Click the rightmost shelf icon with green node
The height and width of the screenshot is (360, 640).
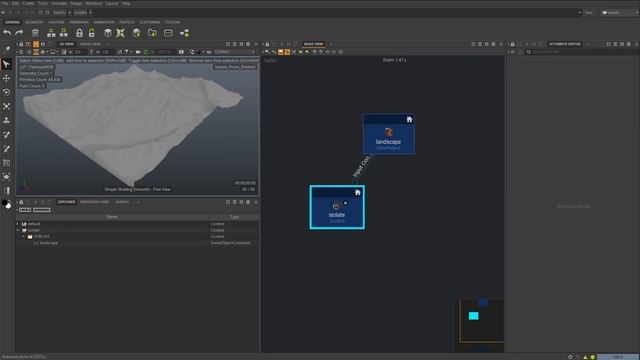[184, 33]
